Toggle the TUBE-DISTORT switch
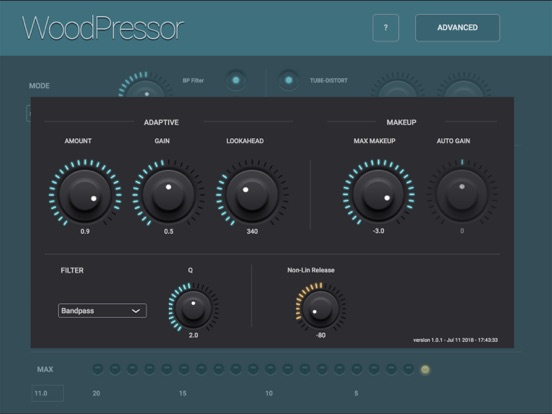This screenshot has height=414, width=552. click(x=289, y=80)
